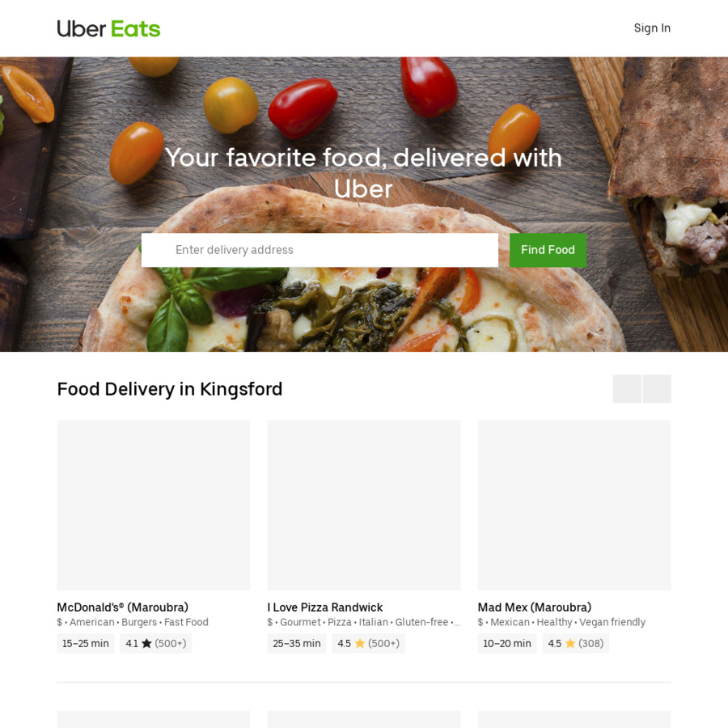
Task: Select the 15–25 min delivery time badge
Action: [x=86, y=644]
